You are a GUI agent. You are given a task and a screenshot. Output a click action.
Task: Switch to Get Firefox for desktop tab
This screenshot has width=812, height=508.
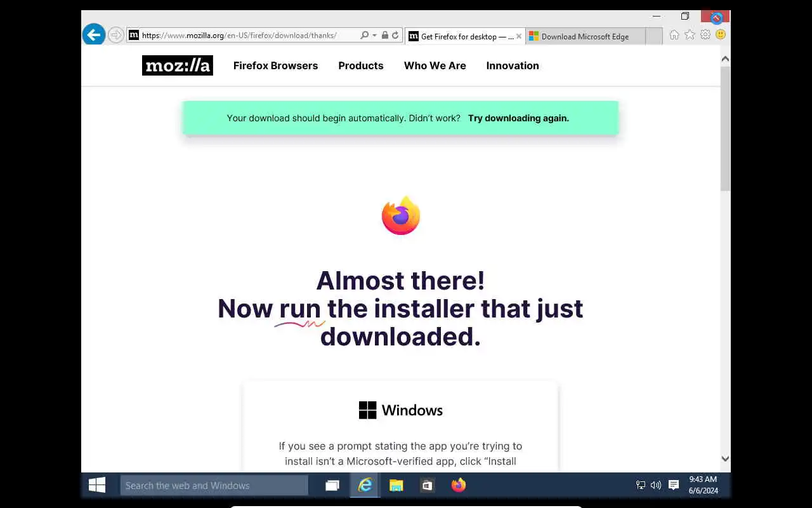465,36
